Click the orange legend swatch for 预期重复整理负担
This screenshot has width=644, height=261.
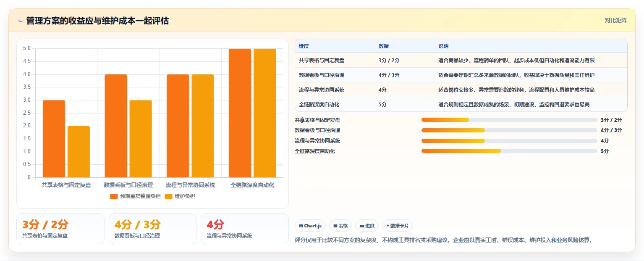click(x=114, y=197)
